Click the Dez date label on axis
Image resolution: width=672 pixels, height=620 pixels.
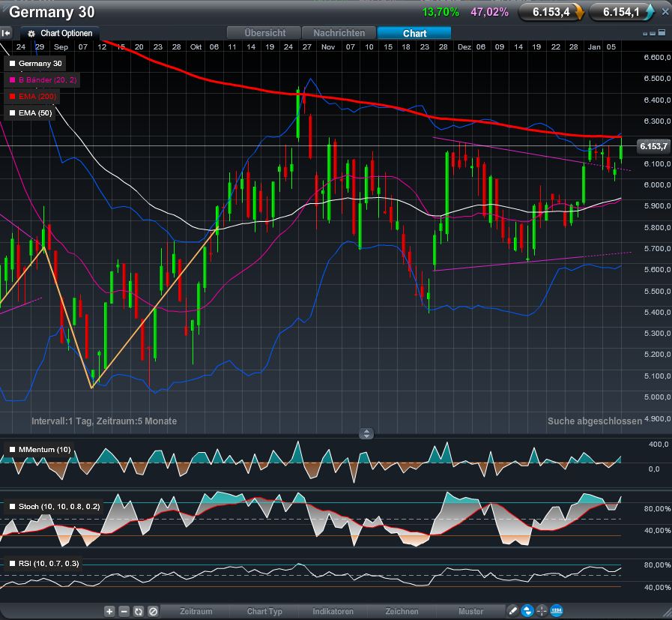coord(464,47)
